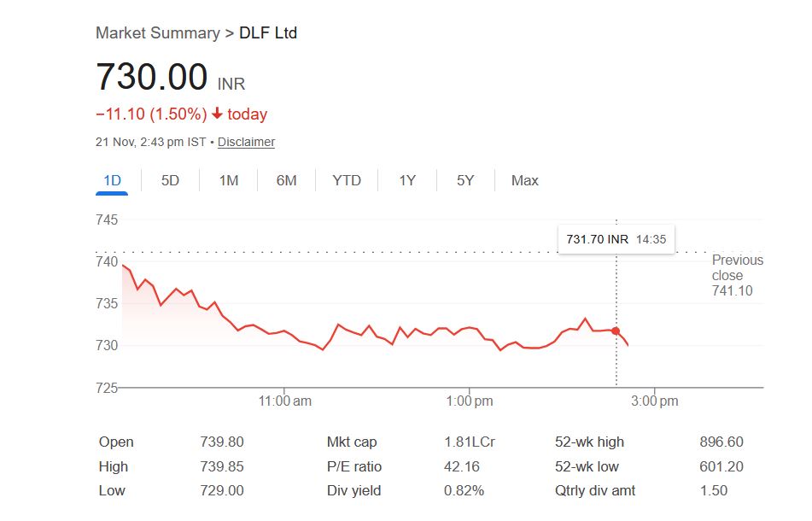Switch to the 1Y chart view
The image size is (812, 521).
407,180
